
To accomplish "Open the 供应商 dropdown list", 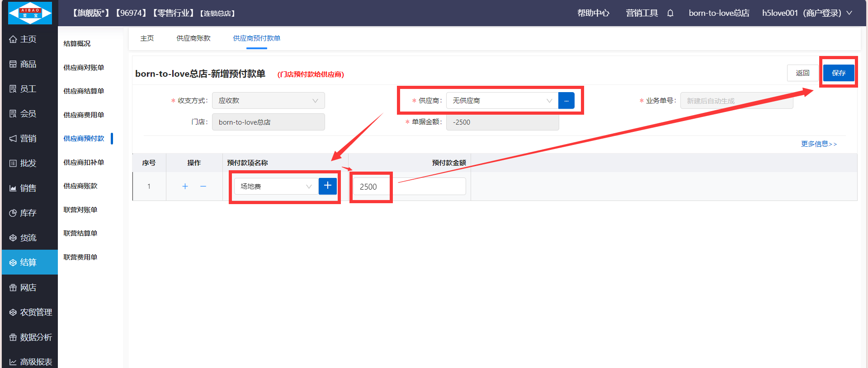I will (x=502, y=100).
